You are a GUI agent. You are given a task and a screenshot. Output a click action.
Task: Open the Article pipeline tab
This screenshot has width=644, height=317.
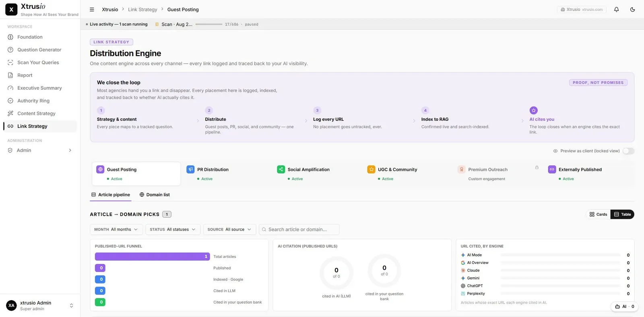[x=111, y=195]
